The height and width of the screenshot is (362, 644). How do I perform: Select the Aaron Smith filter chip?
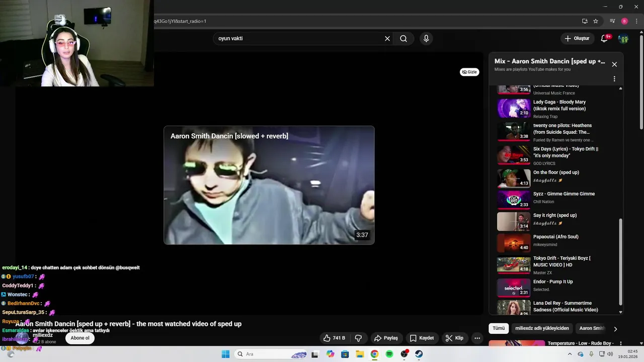pos(592,328)
